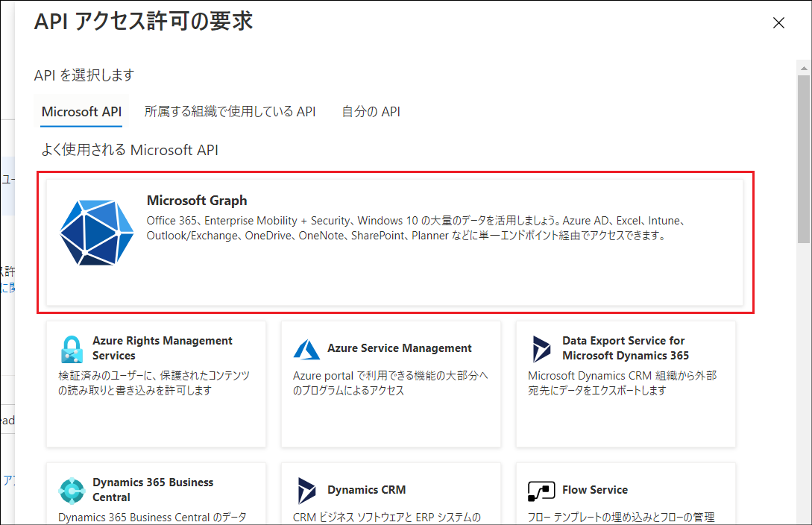The height and width of the screenshot is (525, 812).
Task: Click the Dynamics 365 Business Central circular icon
Action: coord(71,491)
